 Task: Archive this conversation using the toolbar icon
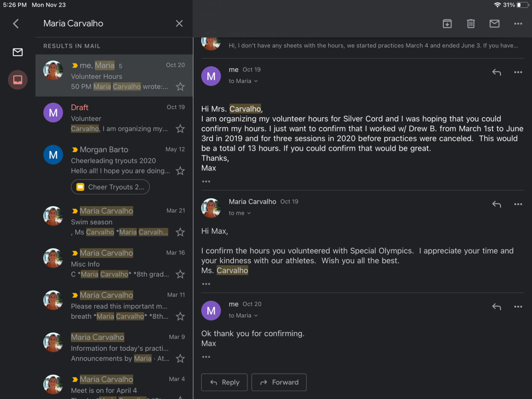[x=447, y=24]
